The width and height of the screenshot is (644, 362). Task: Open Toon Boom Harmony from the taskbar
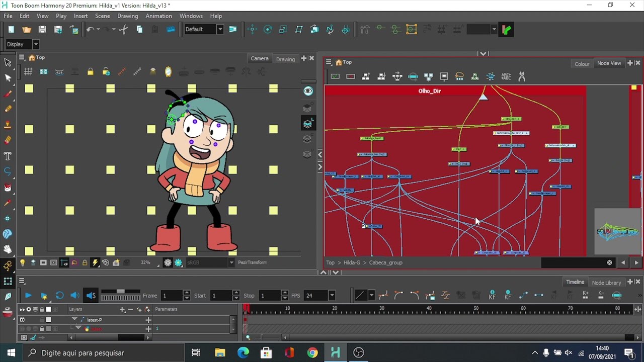(x=336, y=352)
